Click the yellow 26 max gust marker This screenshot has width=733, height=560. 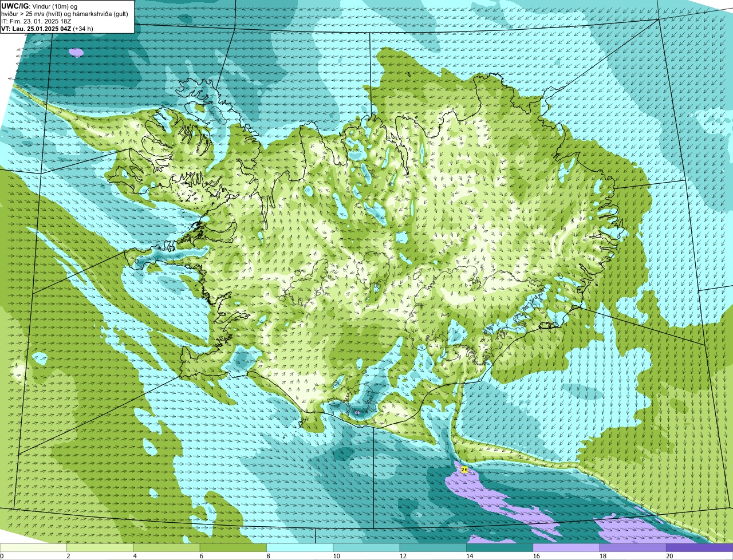464,470
